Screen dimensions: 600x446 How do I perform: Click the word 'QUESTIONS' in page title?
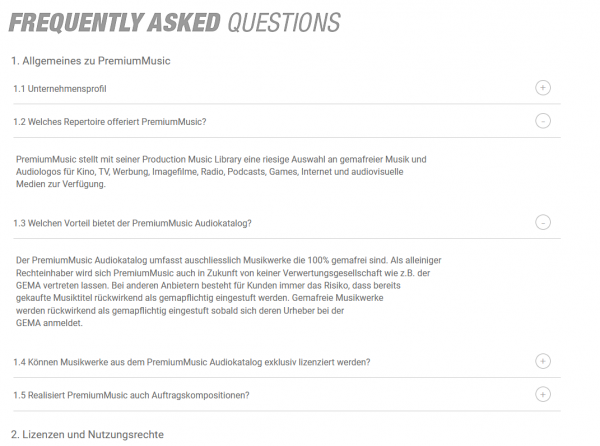284,23
